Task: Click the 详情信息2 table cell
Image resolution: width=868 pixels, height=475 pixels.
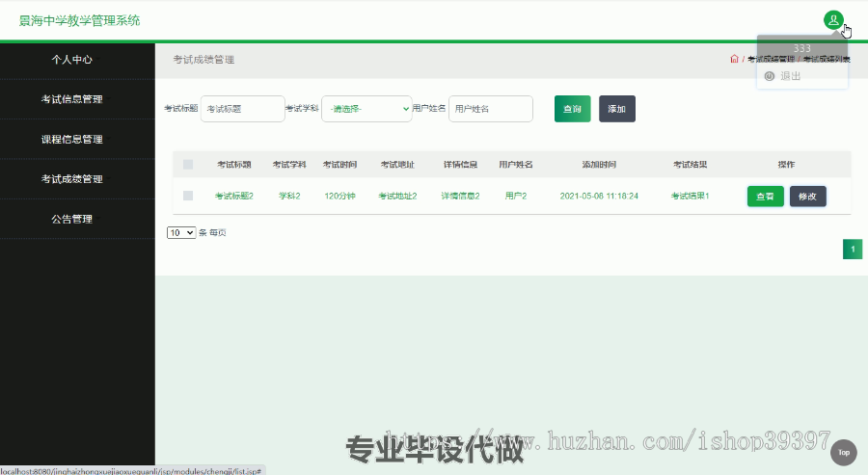Action: click(x=460, y=196)
